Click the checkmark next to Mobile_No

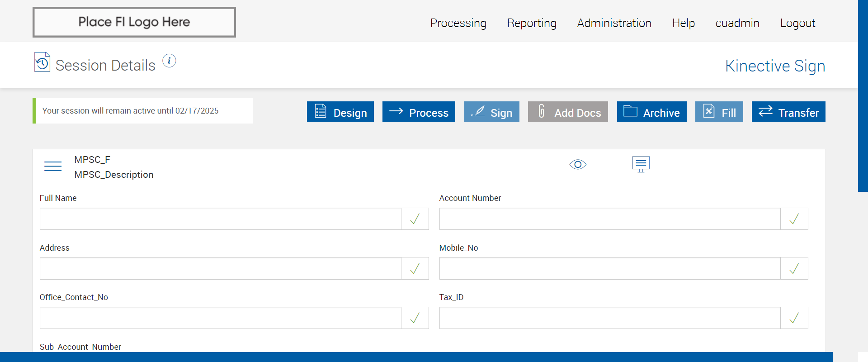point(794,269)
